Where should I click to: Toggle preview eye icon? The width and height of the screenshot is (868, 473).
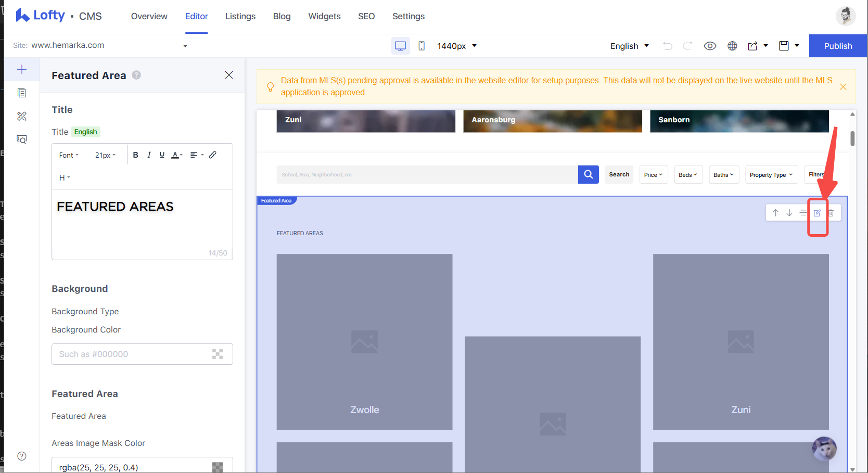point(710,46)
